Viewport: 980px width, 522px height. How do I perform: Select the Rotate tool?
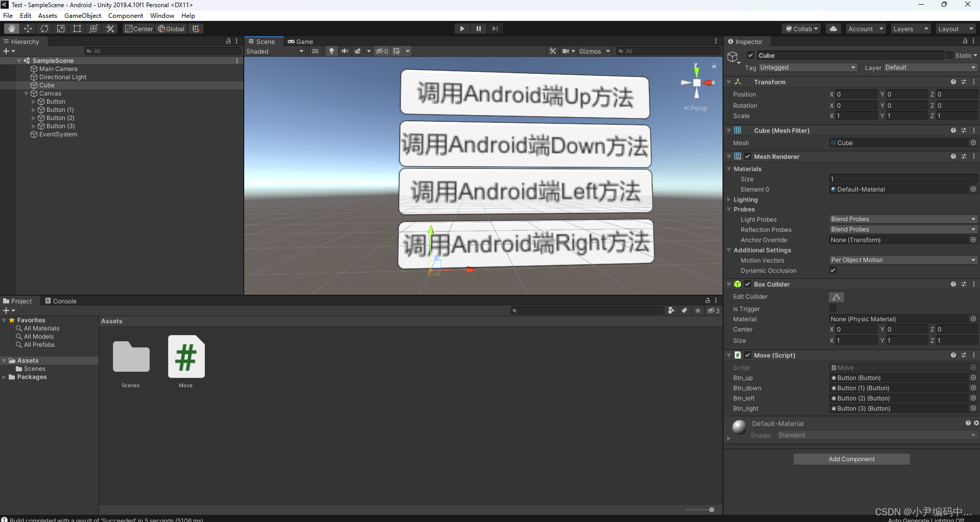tap(44, 29)
